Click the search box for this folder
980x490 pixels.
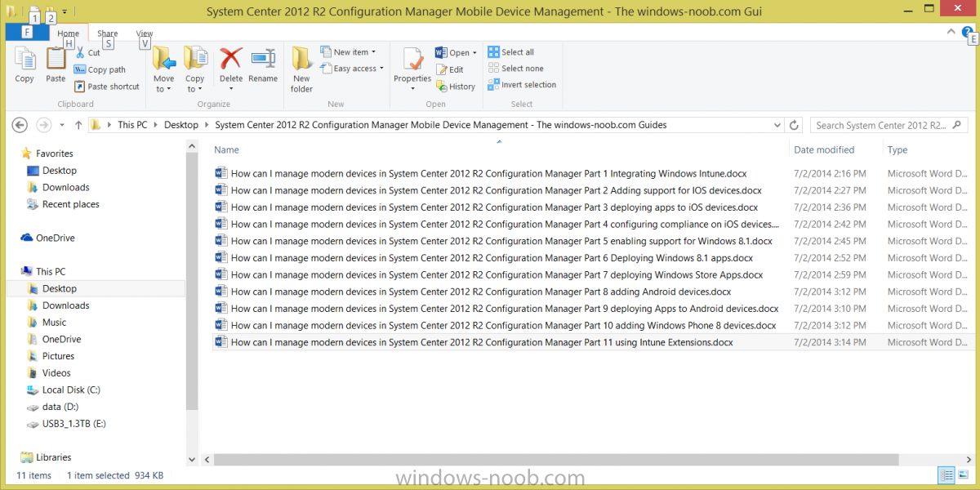tap(889, 125)
